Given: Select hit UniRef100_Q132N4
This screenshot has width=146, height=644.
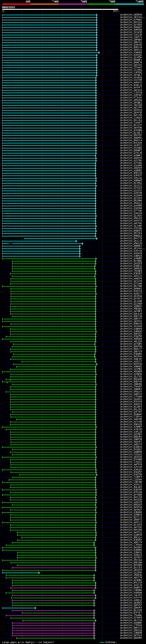Looking at the screenshot, I should coord(131,301).
